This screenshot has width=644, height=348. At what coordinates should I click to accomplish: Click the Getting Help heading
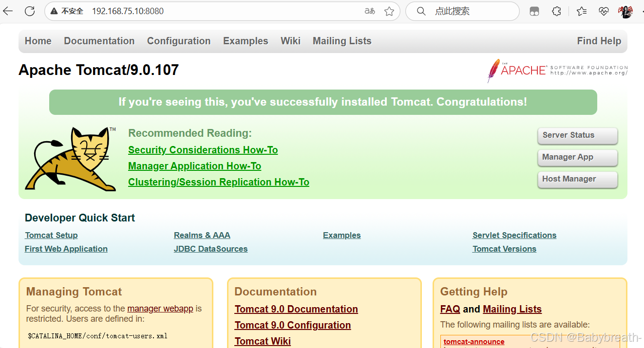474,292
